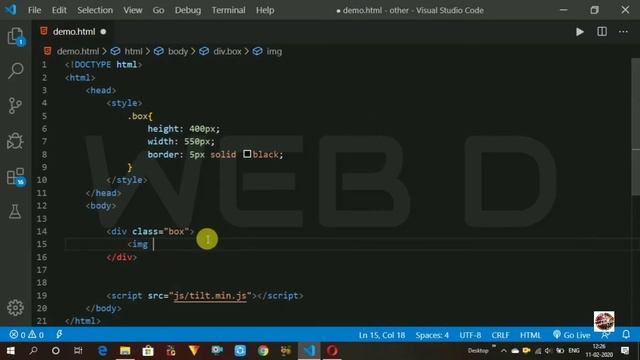The height and width of the screenshot is (360, 640).
Task: Run code with the play button
Action: [580, 32]
